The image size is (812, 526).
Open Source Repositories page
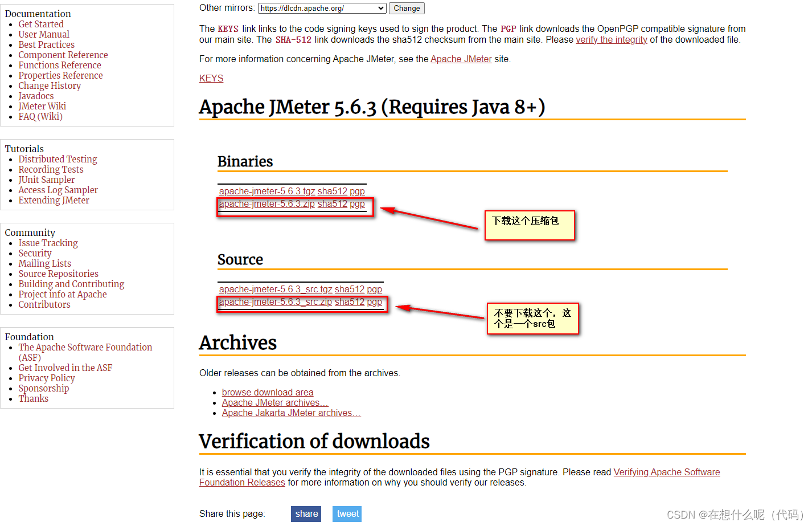[x=58, y=274]
